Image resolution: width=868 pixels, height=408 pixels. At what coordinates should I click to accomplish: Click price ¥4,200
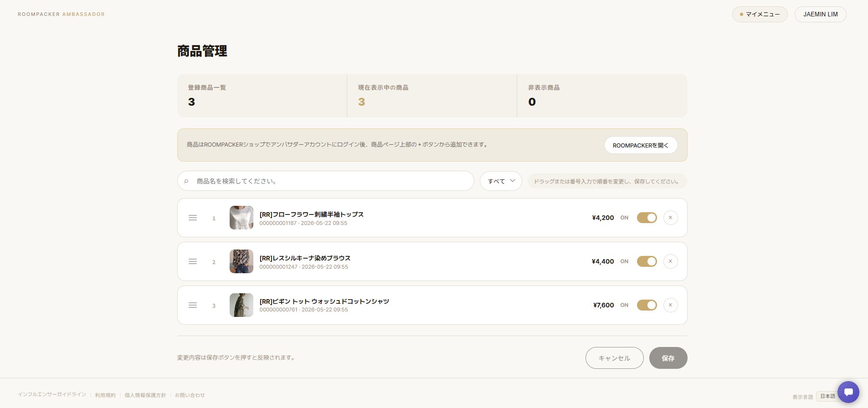tap(603, 218)
